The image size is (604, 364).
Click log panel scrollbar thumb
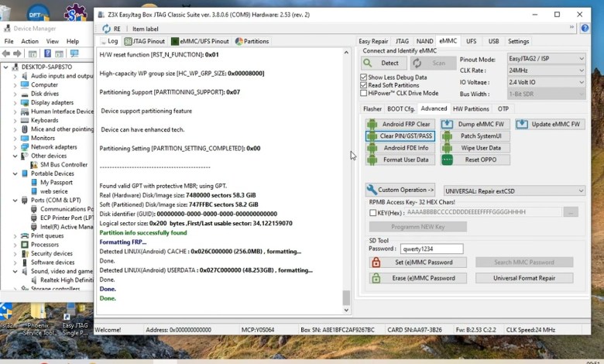click(x=346, y=297)
